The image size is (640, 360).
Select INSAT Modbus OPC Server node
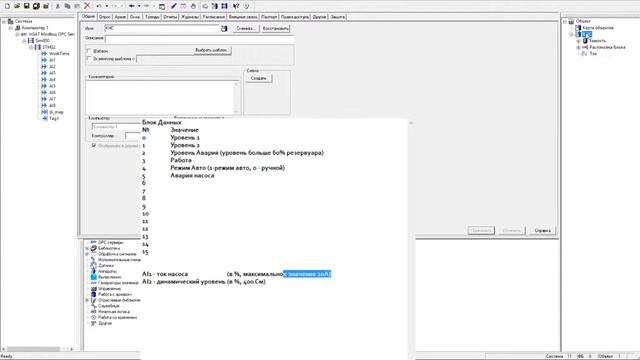[51, 34]
